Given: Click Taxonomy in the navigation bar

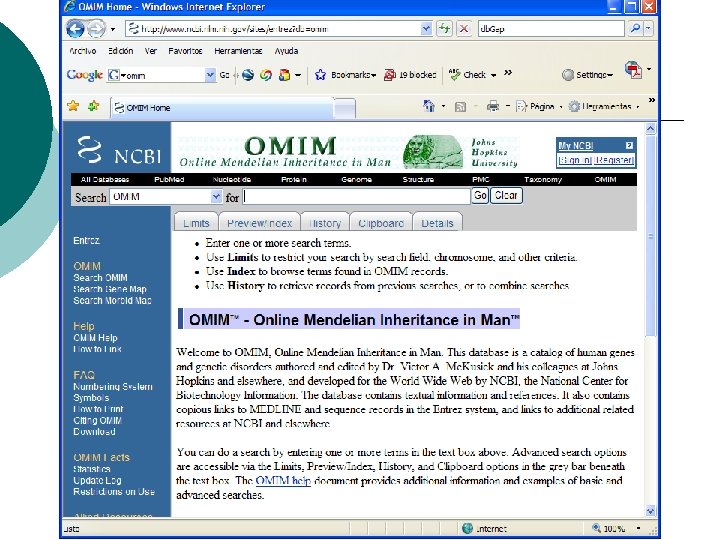Looking at the screenshot, I should (543, 180).
